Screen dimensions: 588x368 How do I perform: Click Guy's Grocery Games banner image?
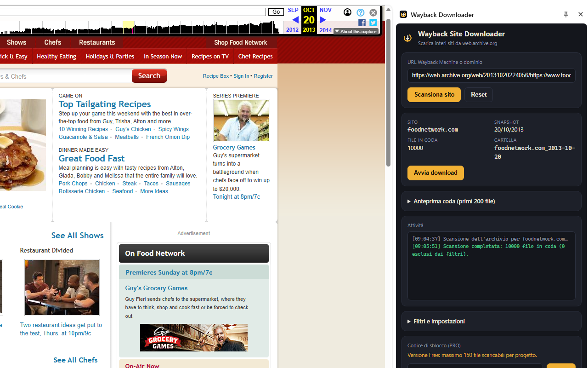[x=194, y=338]
